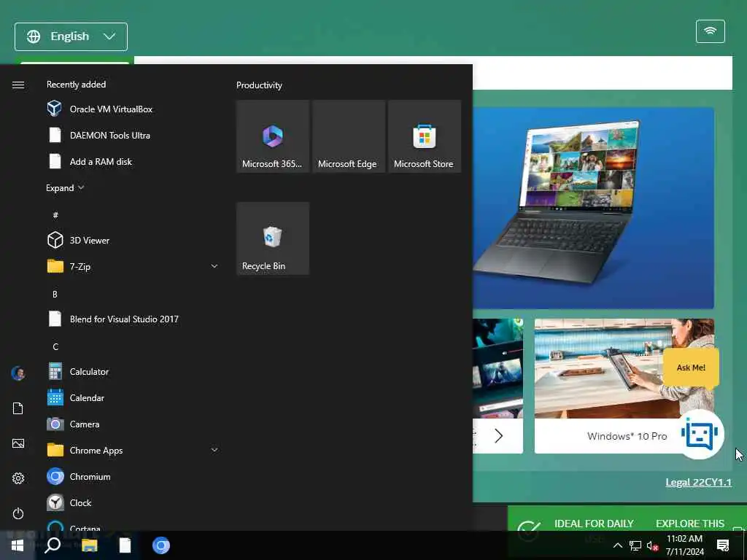Screen dimensions: 747x560
Task: Open the Legal 22CY1.1 link
Action: click(698, 483)
